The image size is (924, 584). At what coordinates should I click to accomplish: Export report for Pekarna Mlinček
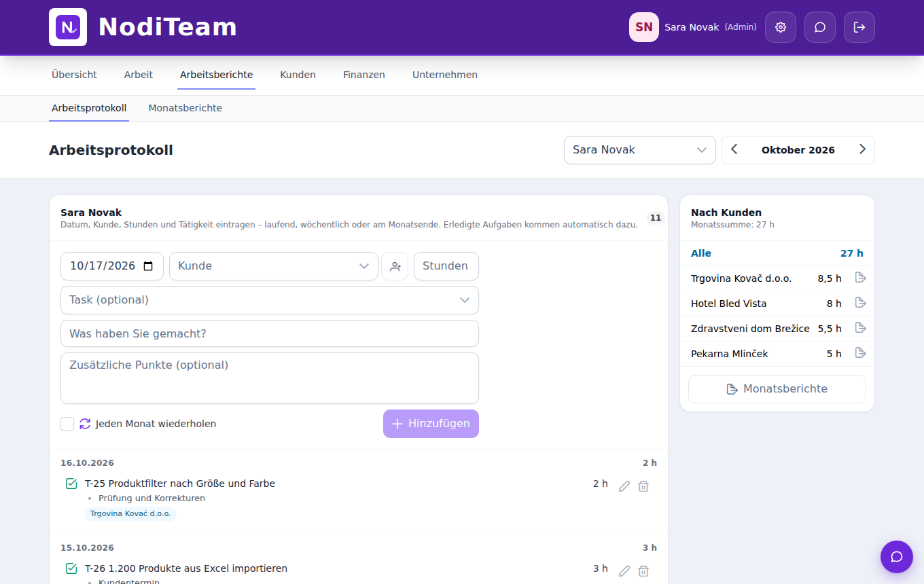[860, 353]
